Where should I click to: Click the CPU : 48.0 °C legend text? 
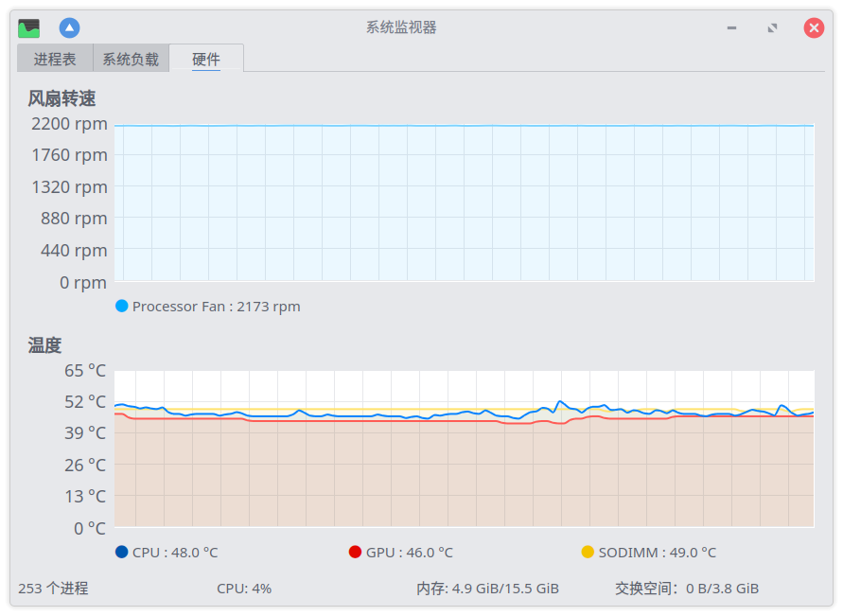tap(175, 553)
